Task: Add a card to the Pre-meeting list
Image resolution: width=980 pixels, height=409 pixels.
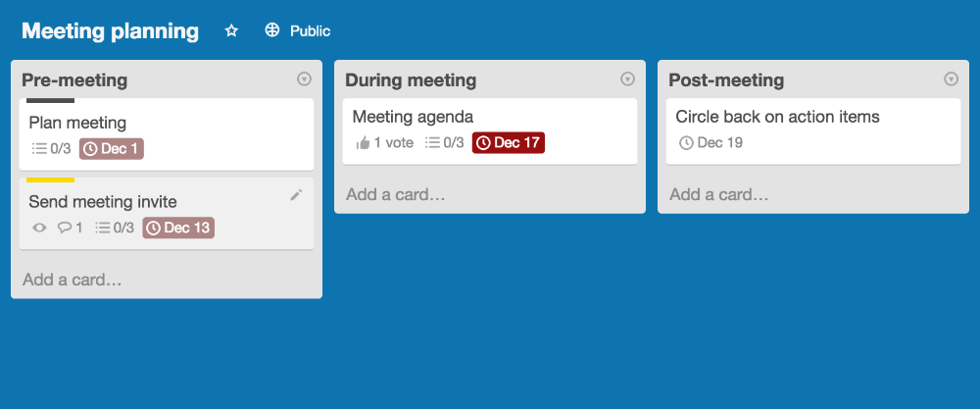Action: click(73, 281)
